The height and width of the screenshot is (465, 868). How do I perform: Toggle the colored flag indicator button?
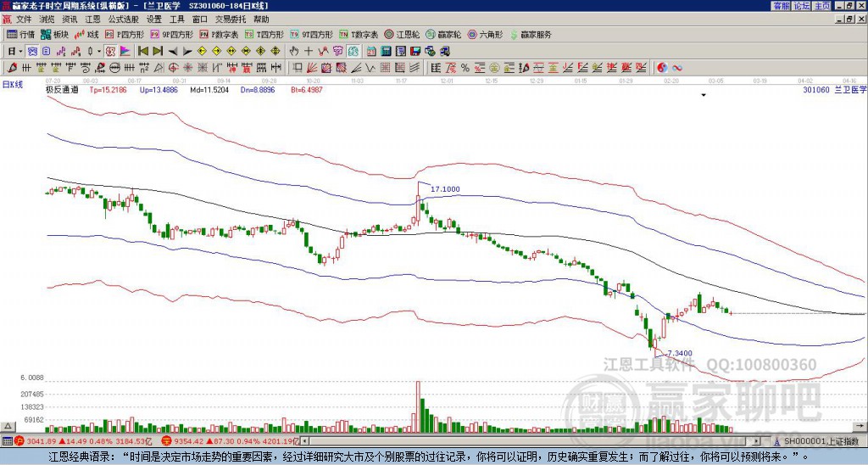click(125, 52)
